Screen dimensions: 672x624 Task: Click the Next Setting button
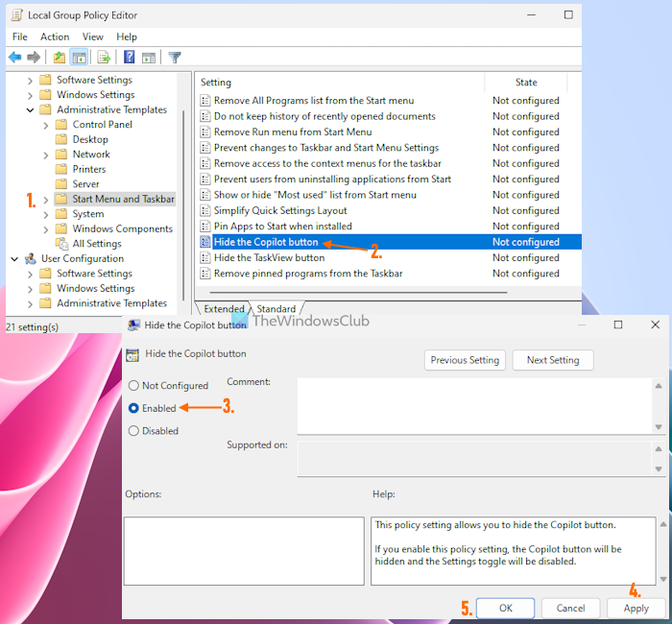[x=552, y=360]
